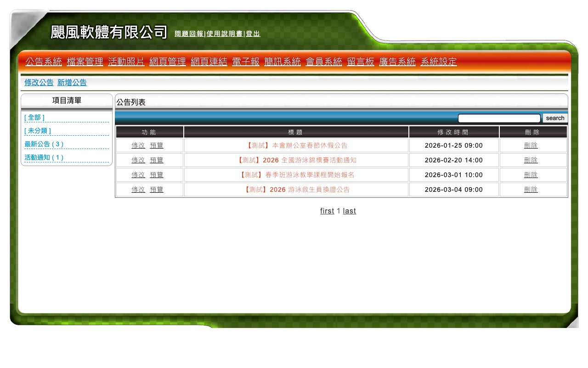Delete the 游泳救生員換證公告 announcement
The height and width of the screenshot is (368, 588).
(x=531, y=189)
